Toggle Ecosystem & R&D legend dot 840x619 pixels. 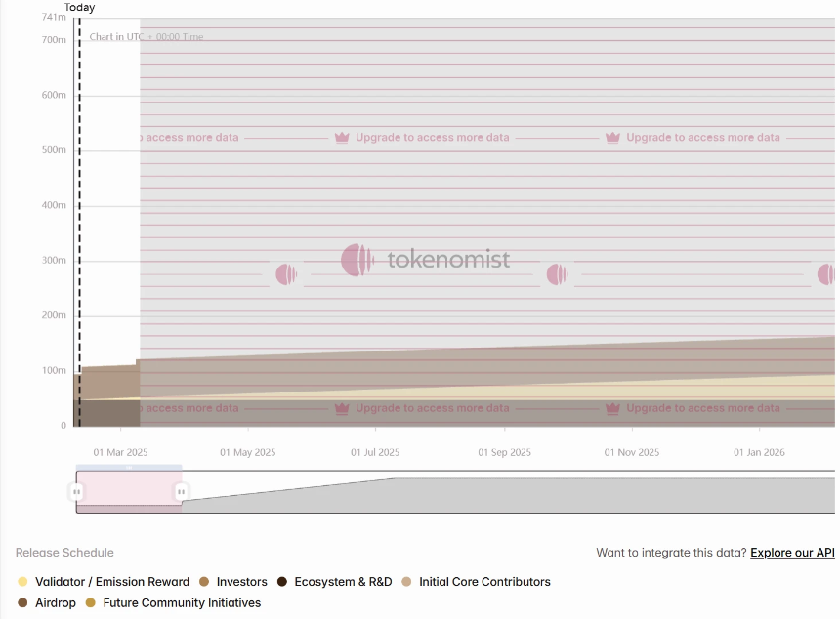point(282,582)
